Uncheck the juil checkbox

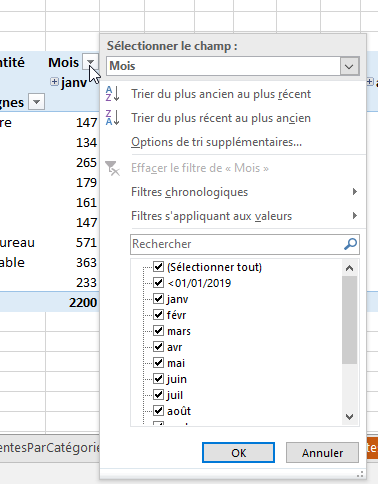point(158,395)
